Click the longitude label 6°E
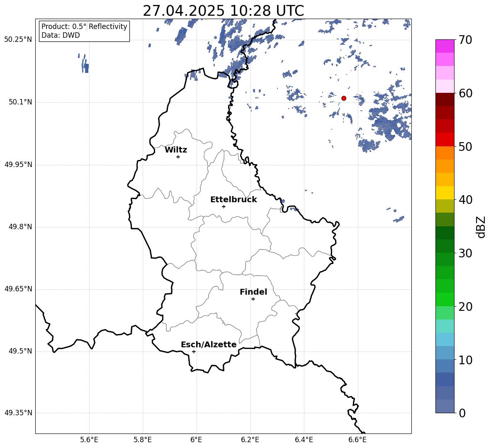The image size is (491, 448). click(196, 440)
